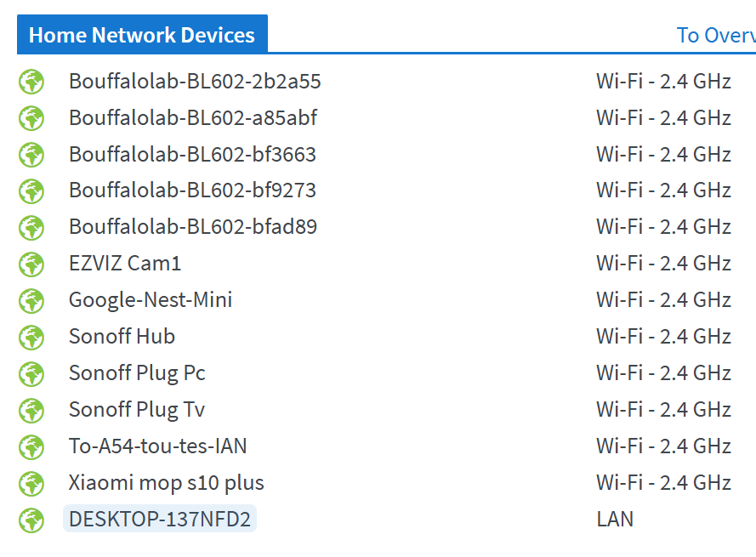Click globe icon beside Bouffalolab-BL602-bf3663

pos(31,155)
